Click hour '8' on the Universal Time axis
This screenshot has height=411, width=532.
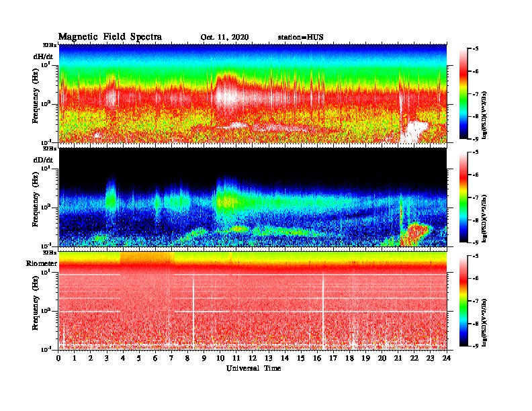187,359
